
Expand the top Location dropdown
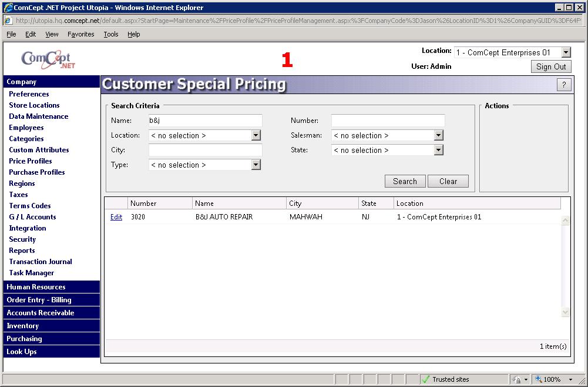coord(566,52)
